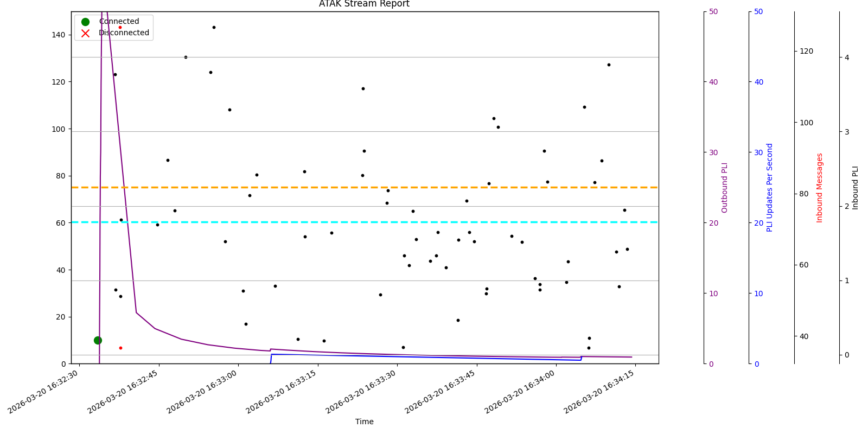Image resolution: width=868 pixels, height=434 pixels.
Task: Click the "Time" x-axis label
Action: click(x=364, y=422)
